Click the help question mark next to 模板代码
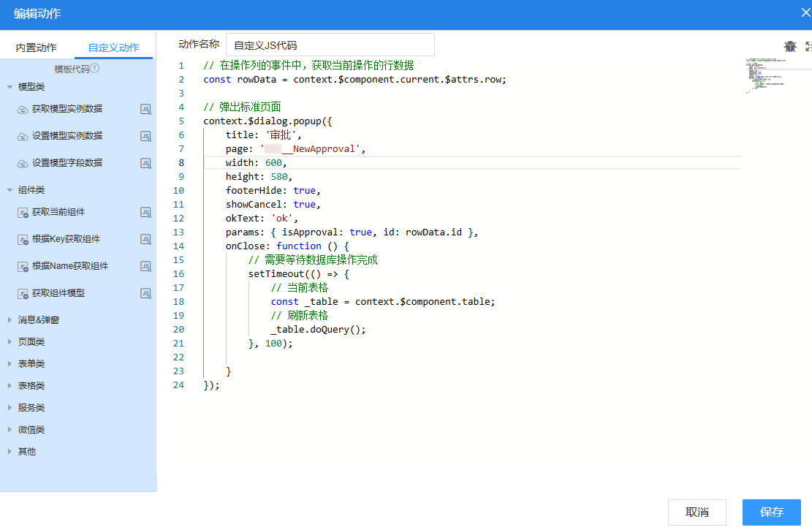 [x=94, y=69]
